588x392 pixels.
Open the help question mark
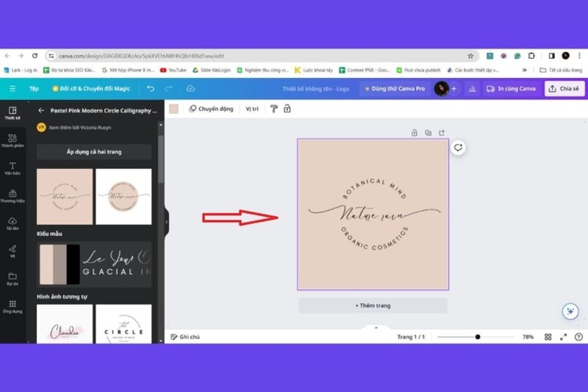pyautogui.click(x=578, y=337)
